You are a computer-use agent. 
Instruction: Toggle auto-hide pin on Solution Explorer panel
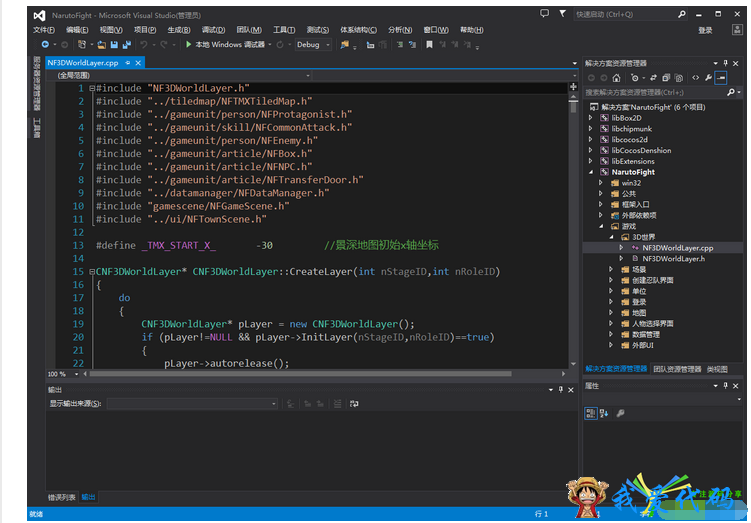tap(726, 63)
